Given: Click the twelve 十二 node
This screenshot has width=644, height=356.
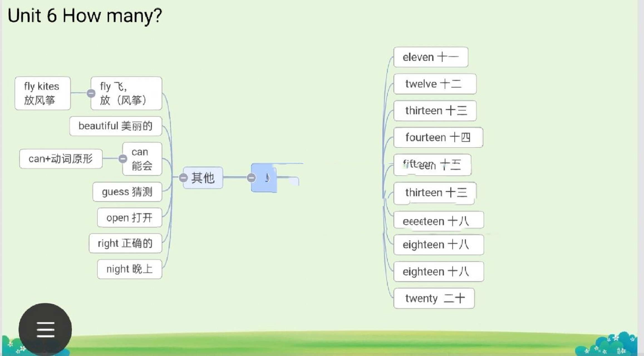Looking at the screenshot, I should pos(434,84).
